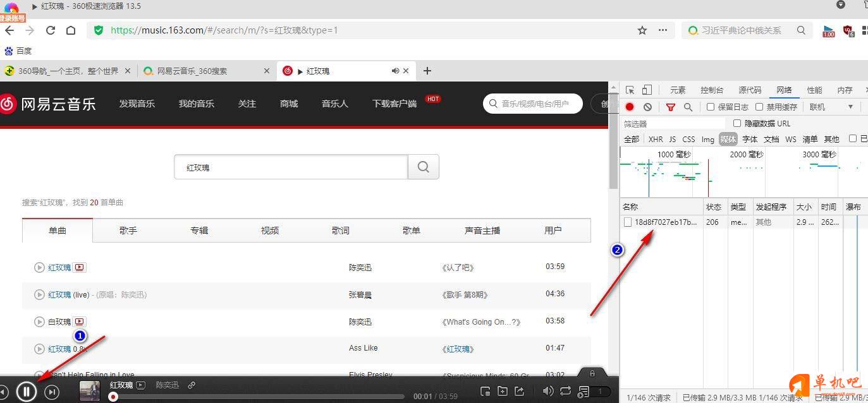
Task: Enable the 禁用缓存 checkbox
Action: click(x=759, y=107)
